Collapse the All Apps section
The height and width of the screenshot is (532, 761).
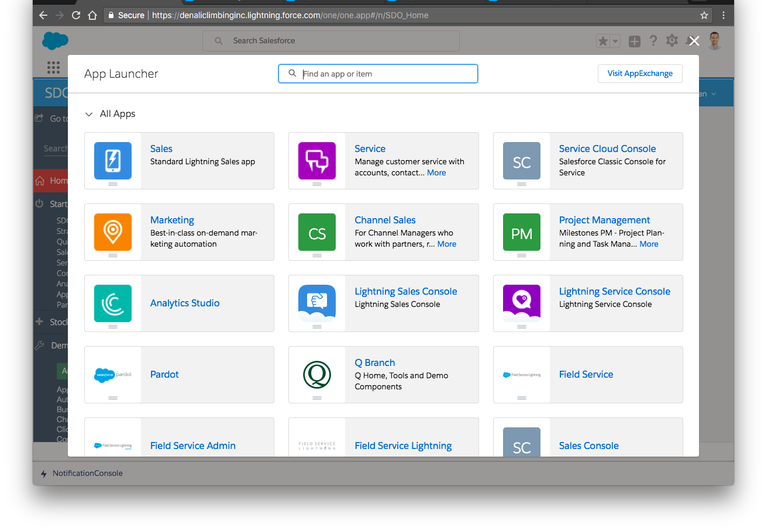click(89, 114)
